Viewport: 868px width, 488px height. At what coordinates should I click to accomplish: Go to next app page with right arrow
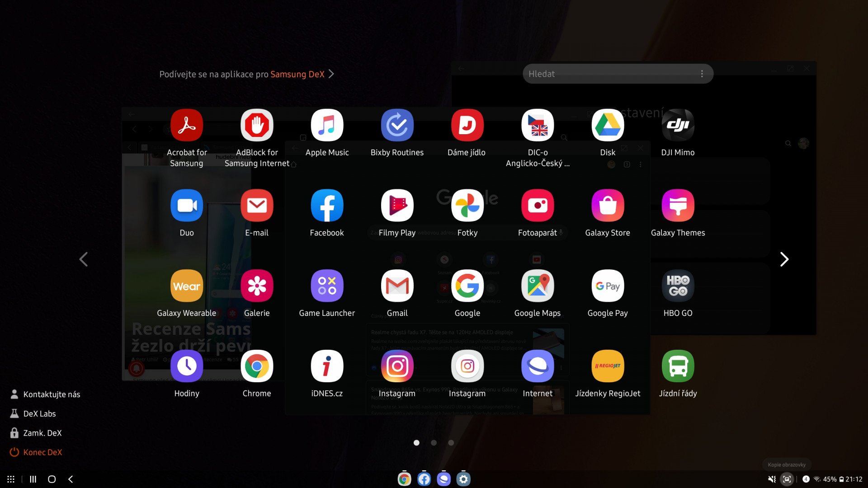pos(784,259)
